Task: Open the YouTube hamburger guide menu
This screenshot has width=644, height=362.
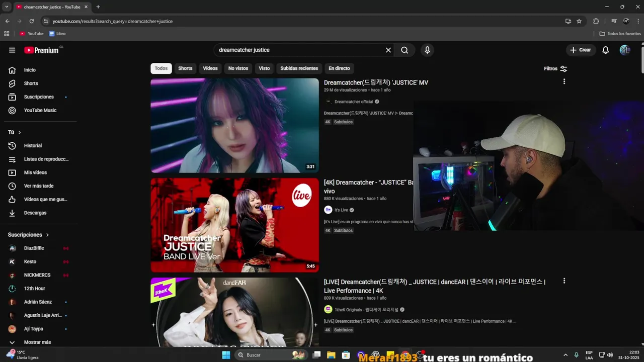Action: point(12,50)
